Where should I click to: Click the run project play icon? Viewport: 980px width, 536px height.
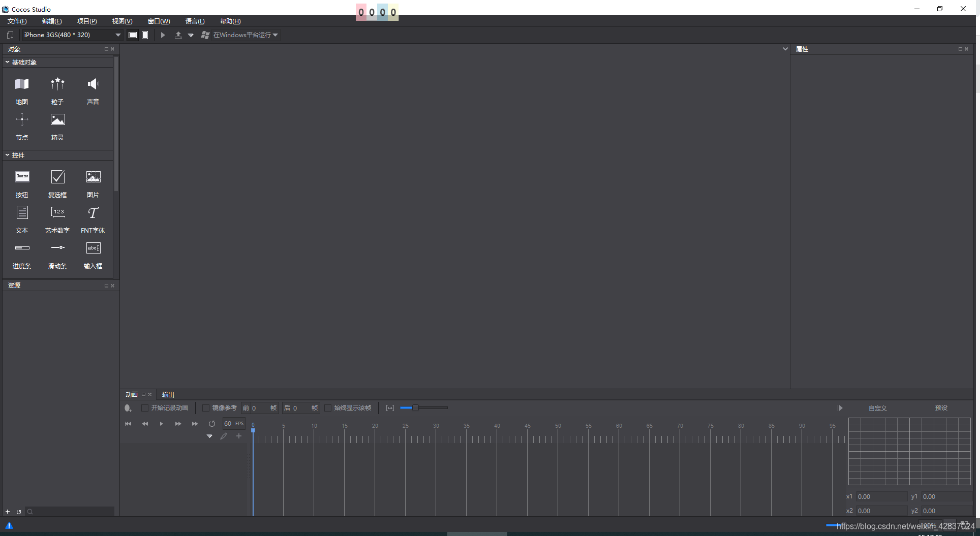163,35
